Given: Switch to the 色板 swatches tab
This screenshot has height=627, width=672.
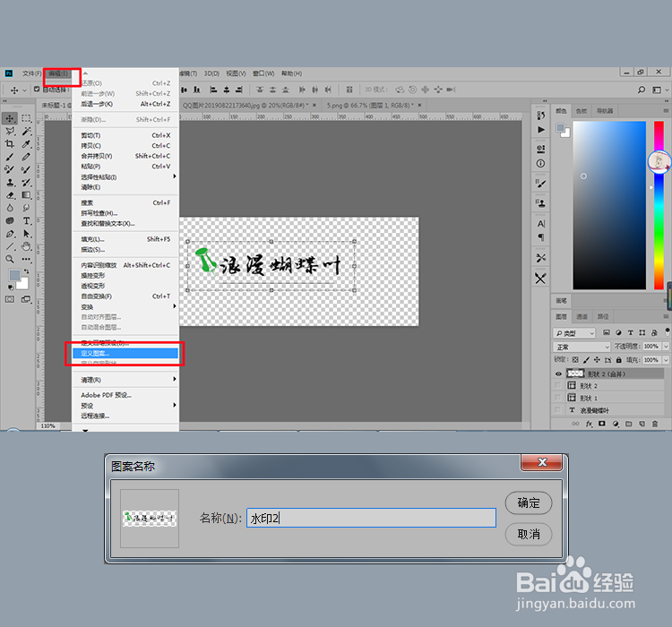Looking at the screenshot, I should tap(582, 111).
